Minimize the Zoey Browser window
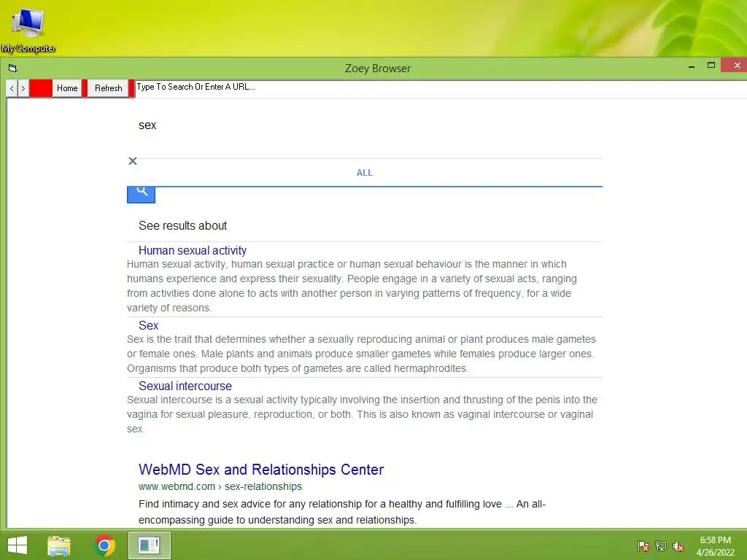Viewport: 747px width, 560px height. click(692, 66)
